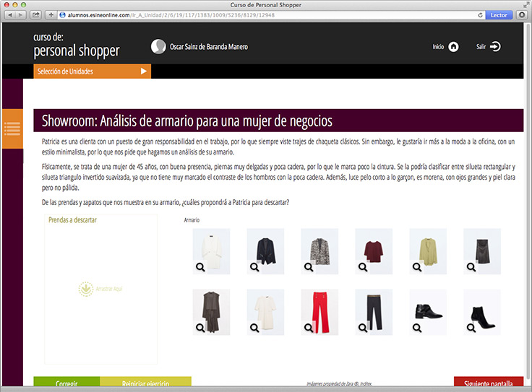Click the user profile avatar

(x=158, y=47)
